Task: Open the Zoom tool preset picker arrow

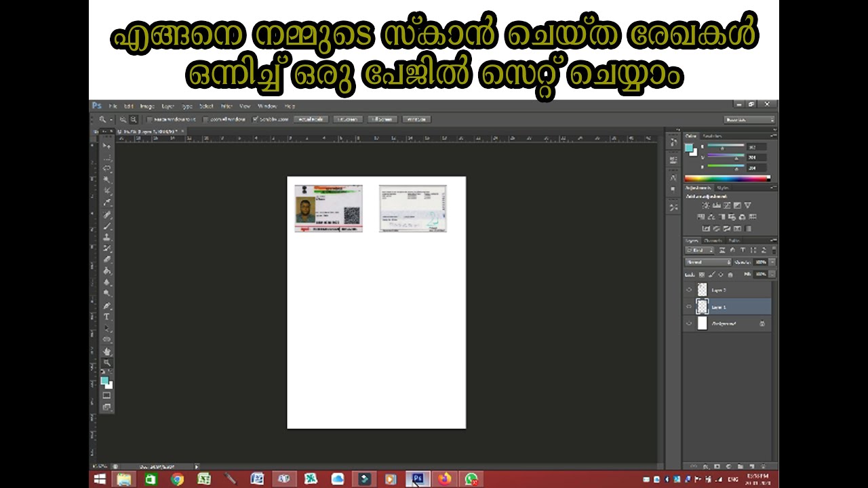Action: [113, 119]
